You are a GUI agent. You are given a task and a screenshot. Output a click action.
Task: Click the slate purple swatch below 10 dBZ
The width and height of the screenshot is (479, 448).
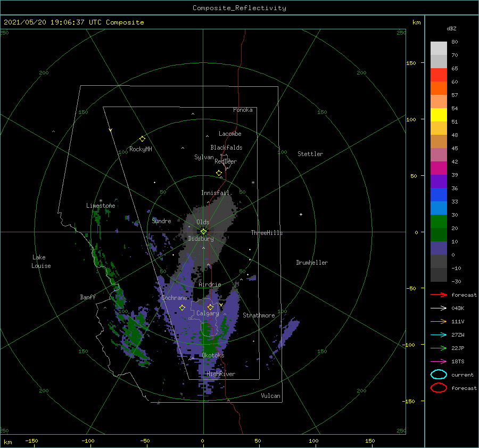[439, 248]
